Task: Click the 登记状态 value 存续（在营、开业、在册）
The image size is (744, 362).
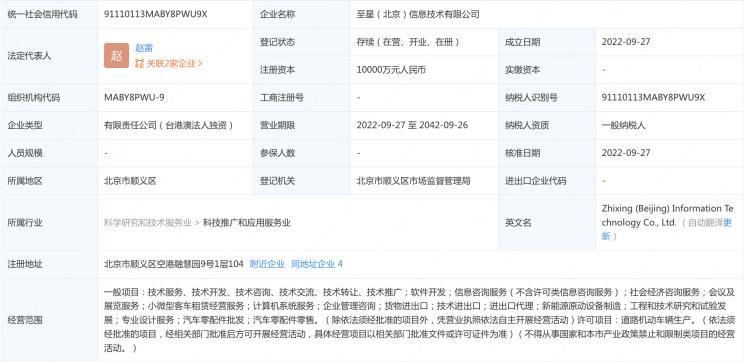Action: (408, 42)
